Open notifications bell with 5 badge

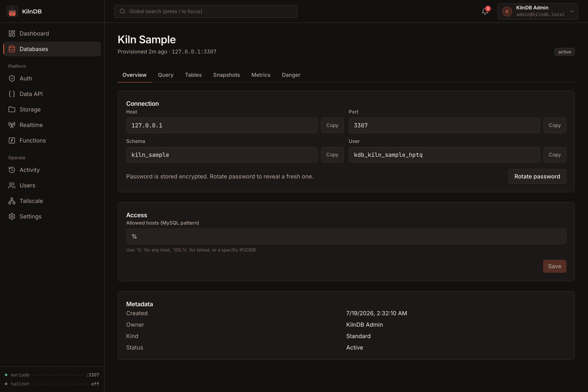pyautogui.click(x=485, y=11)
